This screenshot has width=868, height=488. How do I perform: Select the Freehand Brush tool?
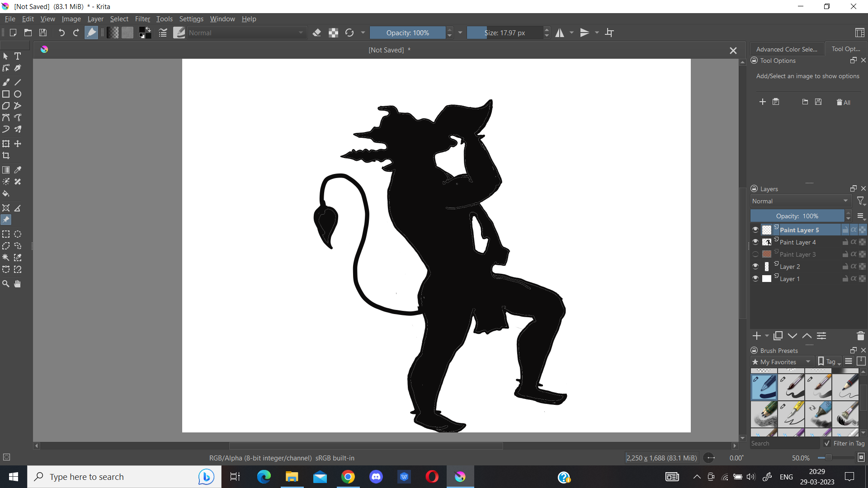point(6,82)
